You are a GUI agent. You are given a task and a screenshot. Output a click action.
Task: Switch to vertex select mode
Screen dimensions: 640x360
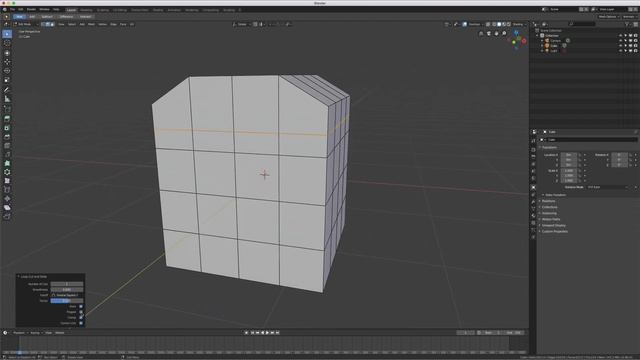coord(43,24)
